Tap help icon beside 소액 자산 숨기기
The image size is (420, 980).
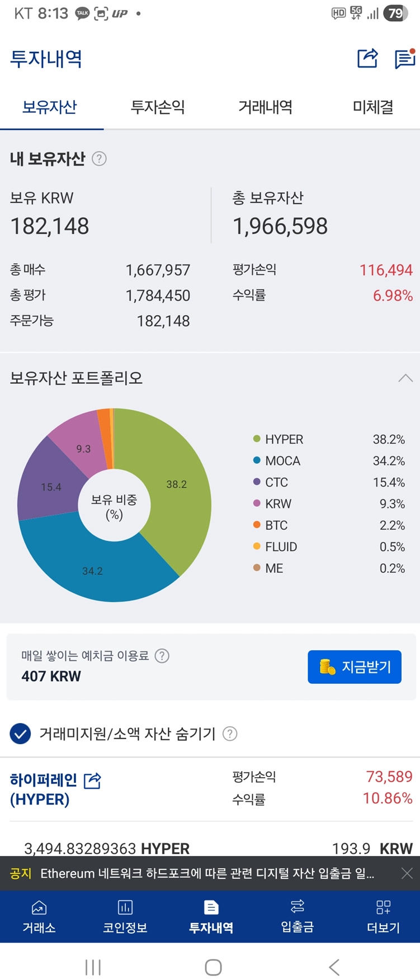coord(230,734)
